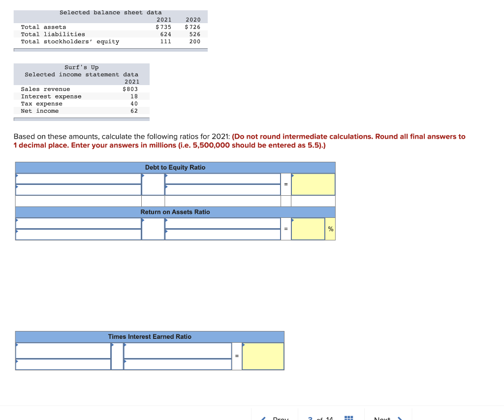
Task: Click the red rounding instructions text
Action: (240, 141)
